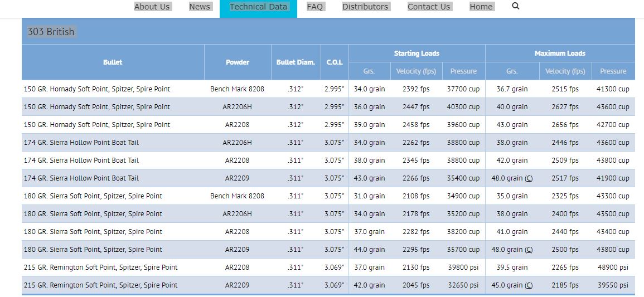Open the About Us menu item
644x297 pixels.
pyautogui.click(x=152, y=7)
